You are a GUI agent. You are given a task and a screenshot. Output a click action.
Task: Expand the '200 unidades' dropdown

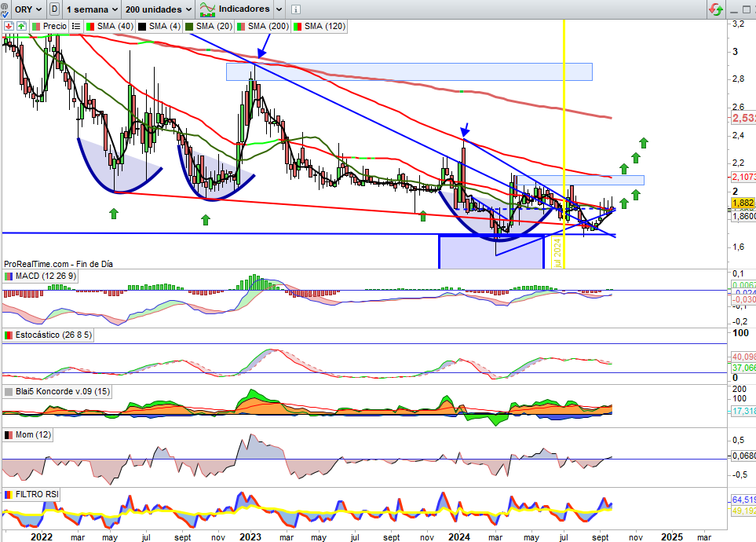(159, 9)
